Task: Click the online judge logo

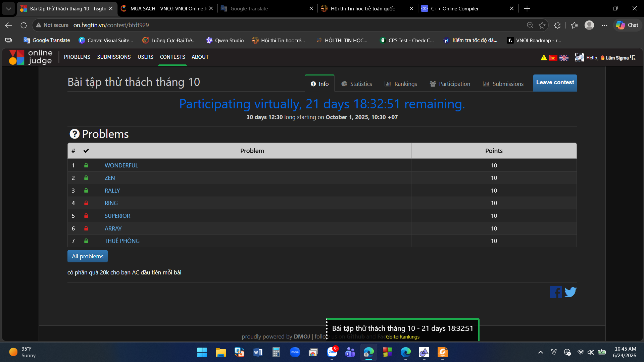Action: point(31,57)
